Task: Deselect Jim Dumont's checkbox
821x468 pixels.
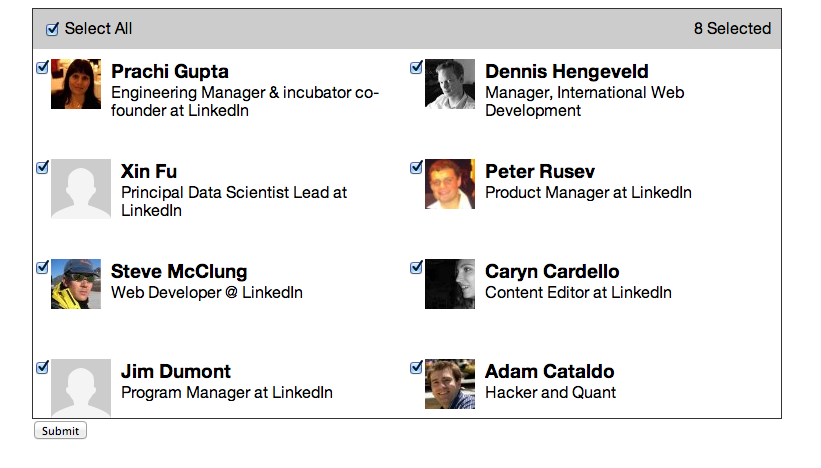Action: coord(42,368)
